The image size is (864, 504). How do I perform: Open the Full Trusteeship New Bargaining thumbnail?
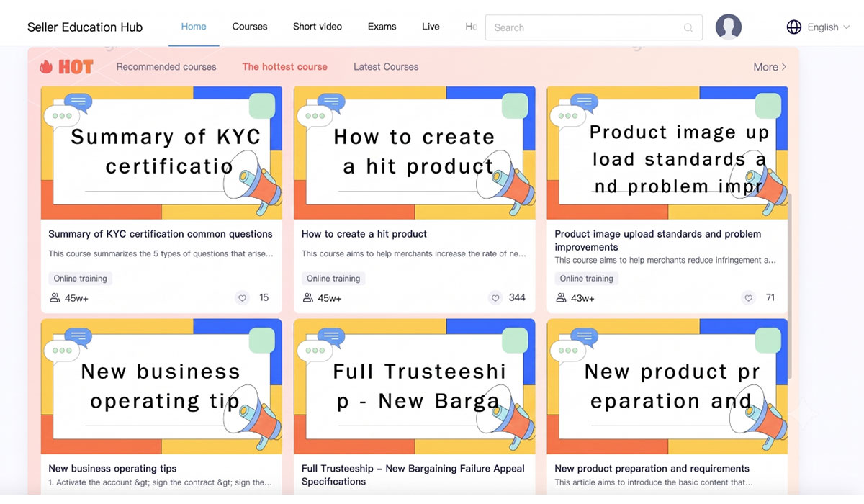(x=415, y=387)
